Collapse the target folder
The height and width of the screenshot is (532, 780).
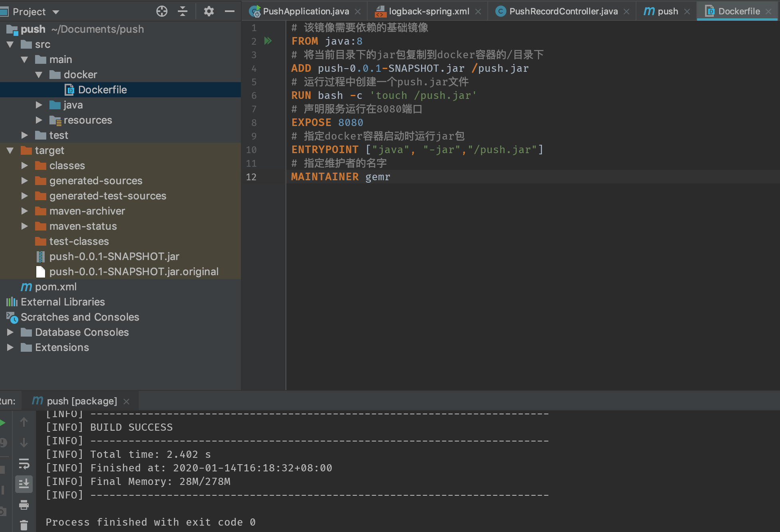tap(10, 150)
